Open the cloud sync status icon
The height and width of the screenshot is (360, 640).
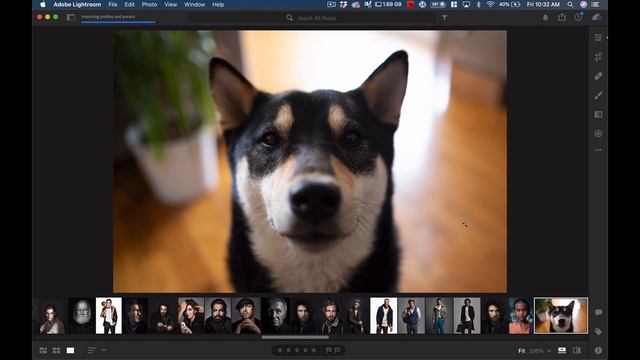coord(597,17)
